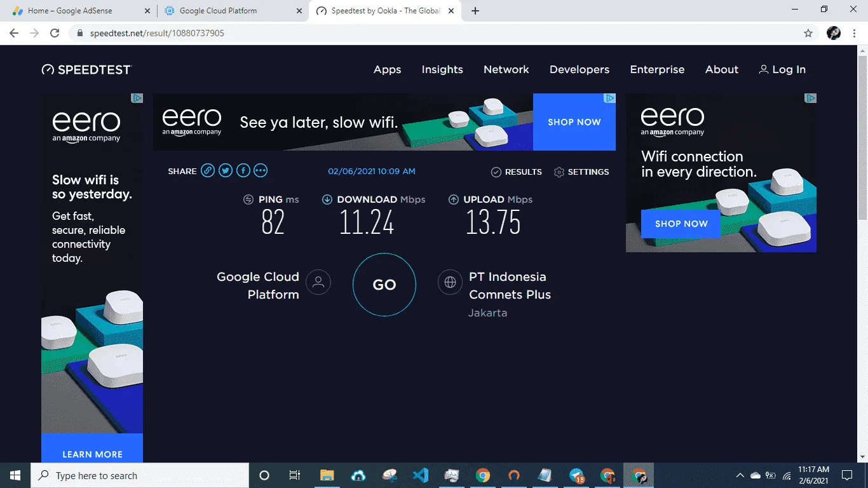Click the upload value 13.75
Image resolution: width=868 pixels, height=488 pixels.
493,222
